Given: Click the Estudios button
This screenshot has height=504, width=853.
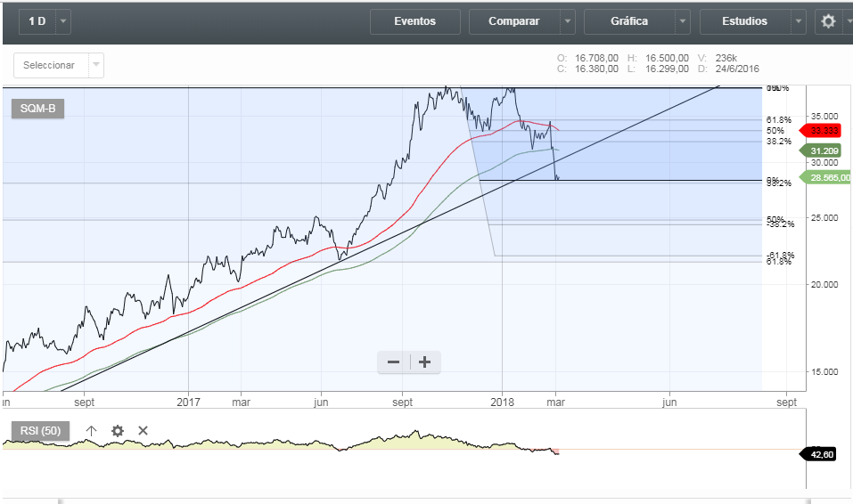Looking at the screenshot, I should pyautogui.click(x=745, y=21).
